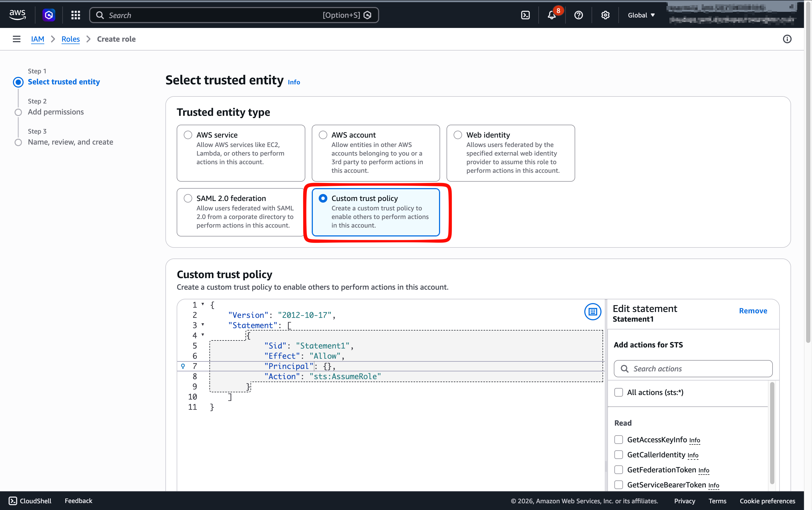
Task: Click "Statement1" Sid value in editor
Action: pyautogui.click(x=322, y=346)
